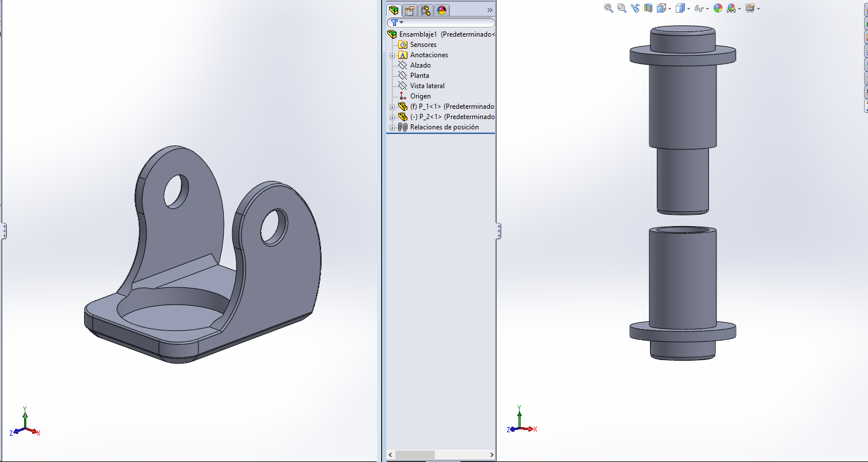Open the View Orientation dropdown arrow

click(x=669, y=9)
